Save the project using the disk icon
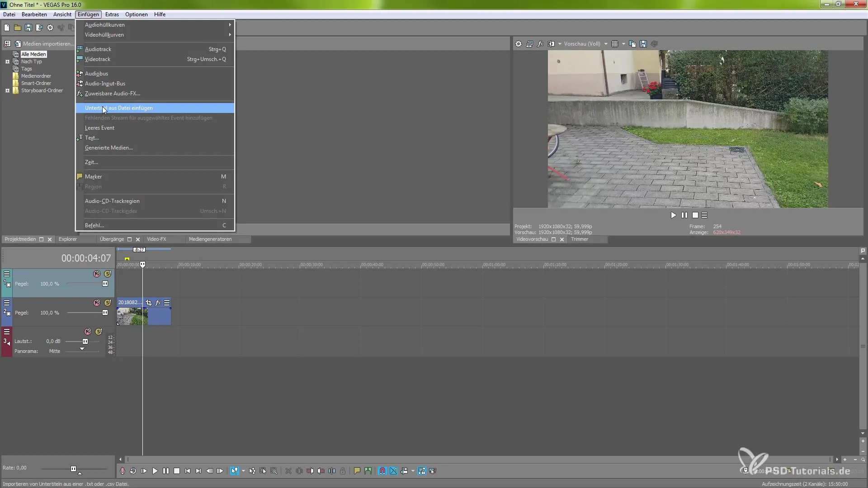This screenshot has width=868, height=488. coord(28,28)
